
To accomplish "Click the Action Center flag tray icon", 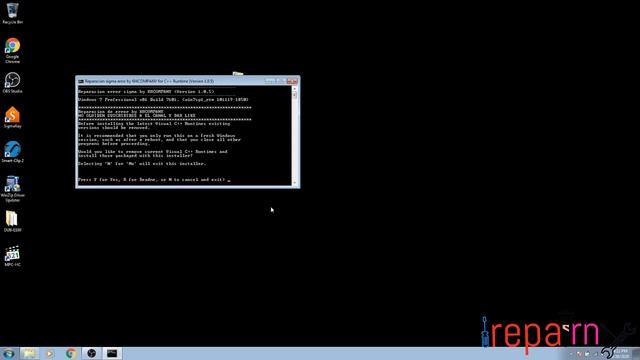I will click(579, 354).
